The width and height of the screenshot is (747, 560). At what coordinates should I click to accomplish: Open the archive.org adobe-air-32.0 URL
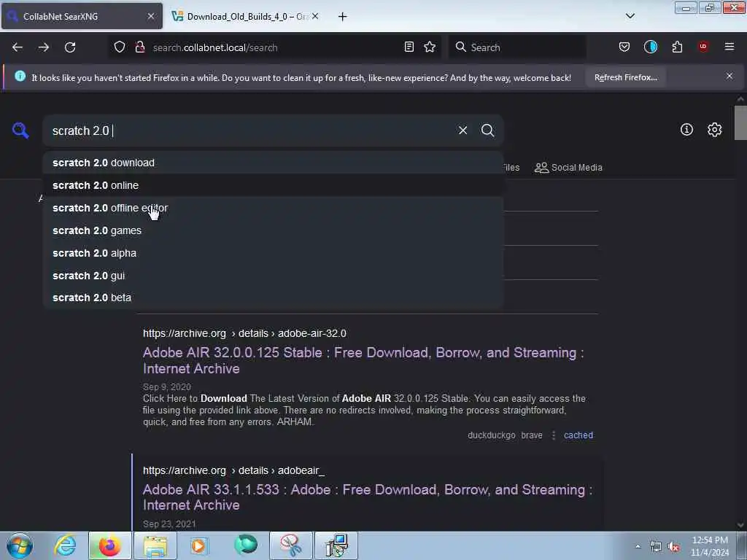(x=244, y=333)
